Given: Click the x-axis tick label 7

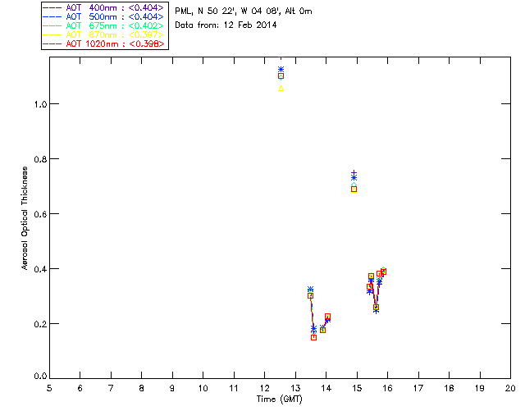Looking at the screenshot, I should point(111,388).
